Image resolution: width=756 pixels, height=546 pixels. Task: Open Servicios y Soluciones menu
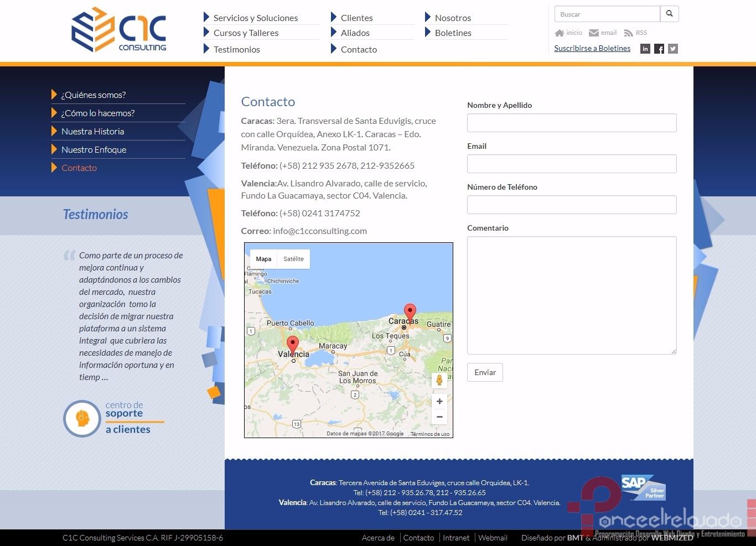255,18
